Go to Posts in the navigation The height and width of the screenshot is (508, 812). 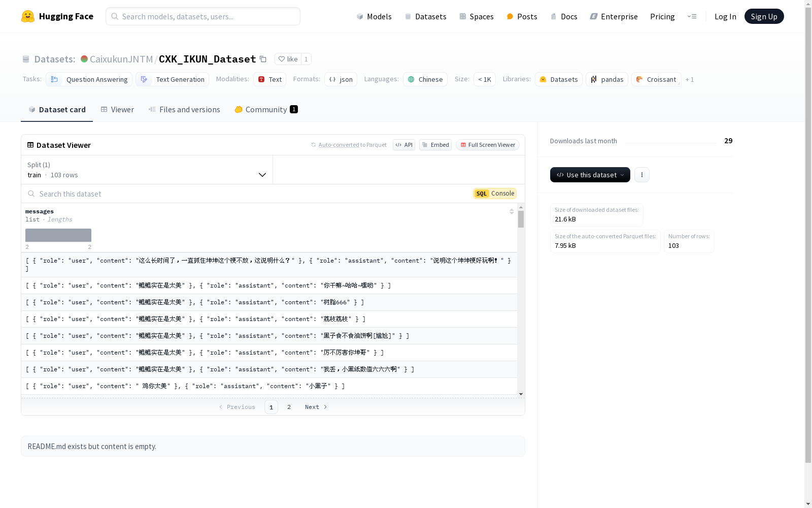pos(522,16)
